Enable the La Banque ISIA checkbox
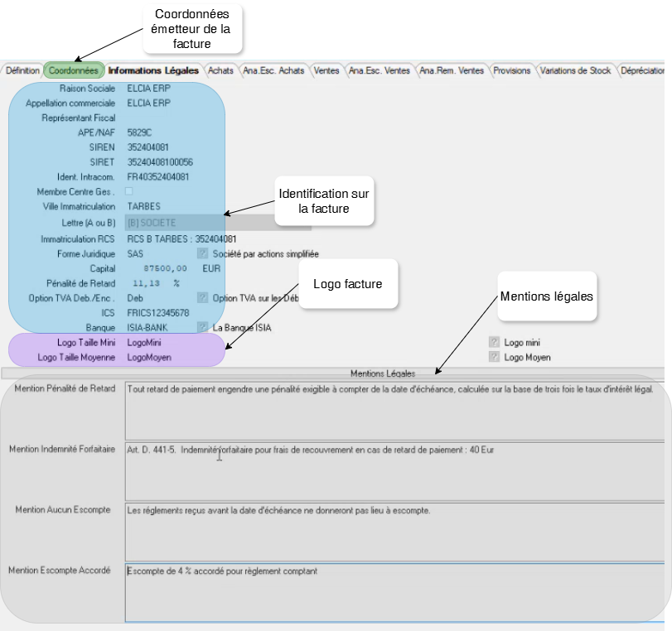672x631 pixels. point(201,326)
